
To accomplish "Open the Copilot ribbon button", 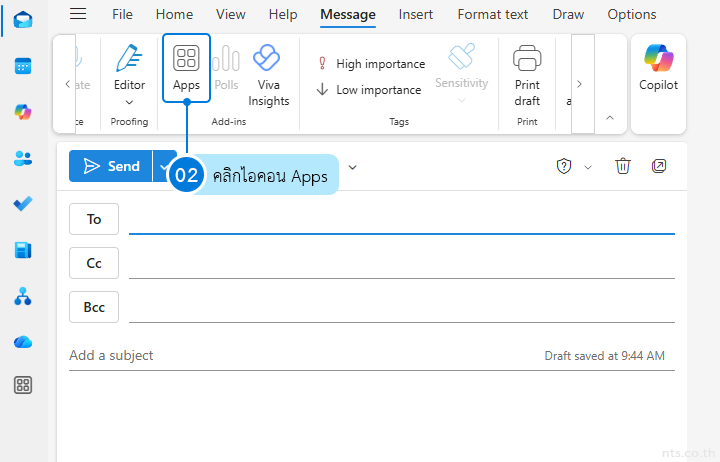I will coord(658,68).
